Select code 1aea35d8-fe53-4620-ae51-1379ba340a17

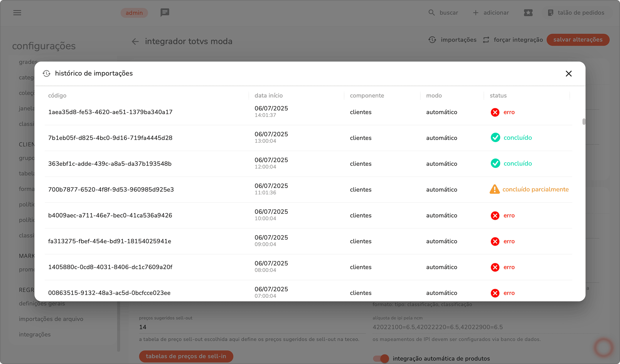110,112
